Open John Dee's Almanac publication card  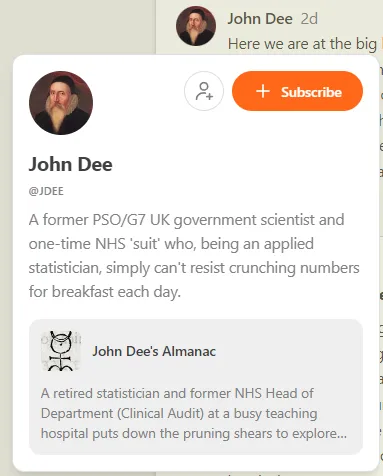point(196,387)
